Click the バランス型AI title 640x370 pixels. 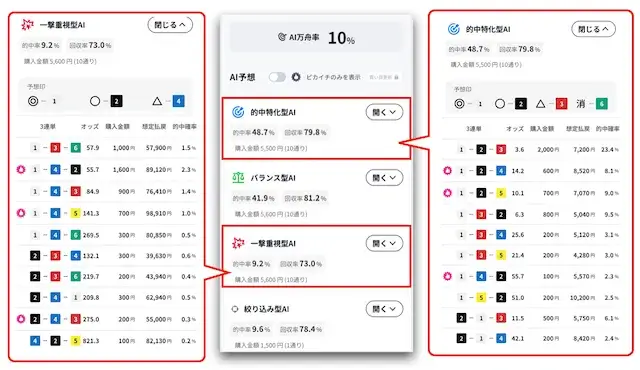pyautogui.click(x=273, y=178)
